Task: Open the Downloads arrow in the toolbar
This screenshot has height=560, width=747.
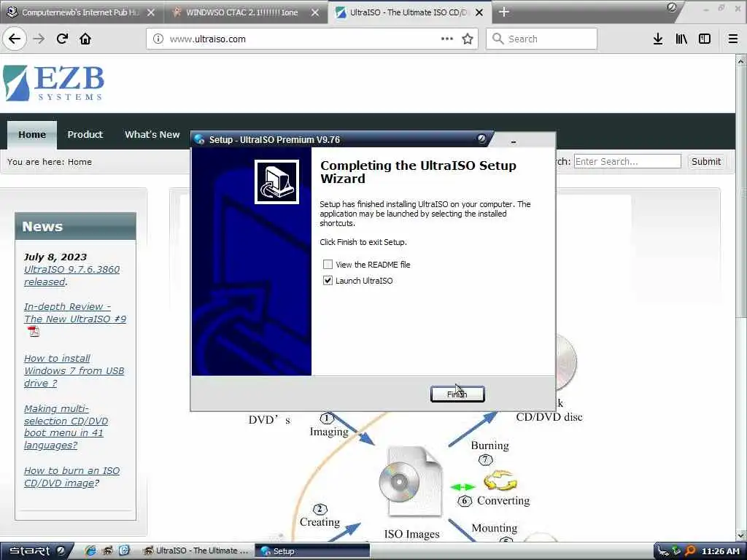Action: click(658, 39)
